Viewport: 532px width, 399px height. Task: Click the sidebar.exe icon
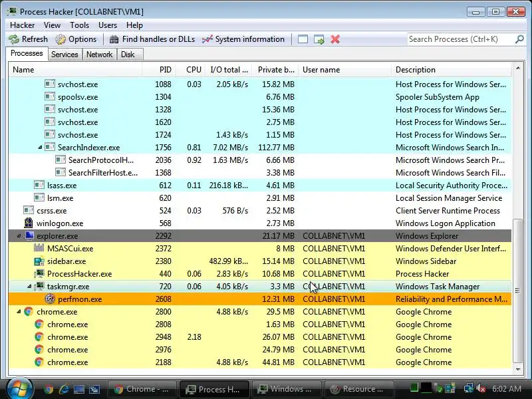(x=39, y=261)
